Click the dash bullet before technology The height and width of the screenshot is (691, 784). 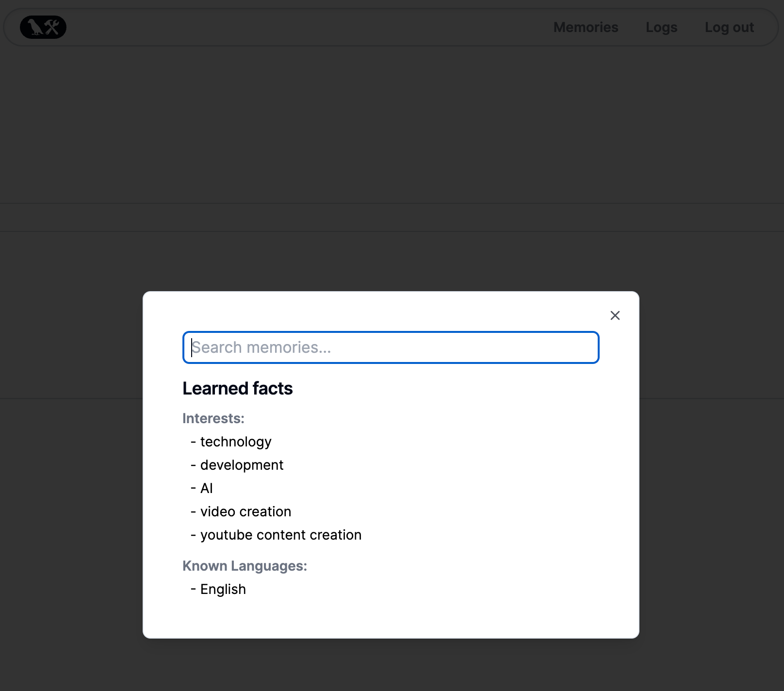pyautogui.click(x=194, y=442)
